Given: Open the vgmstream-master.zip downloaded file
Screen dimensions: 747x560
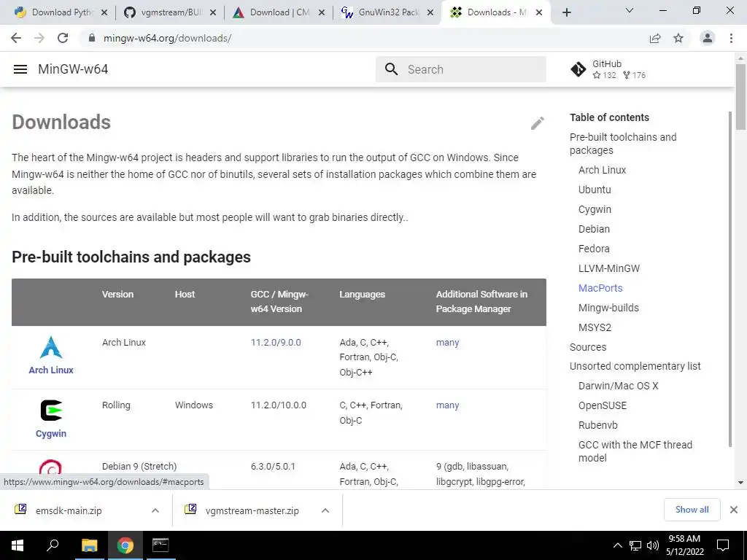Looking at the screenshot, I should [252, 510].
